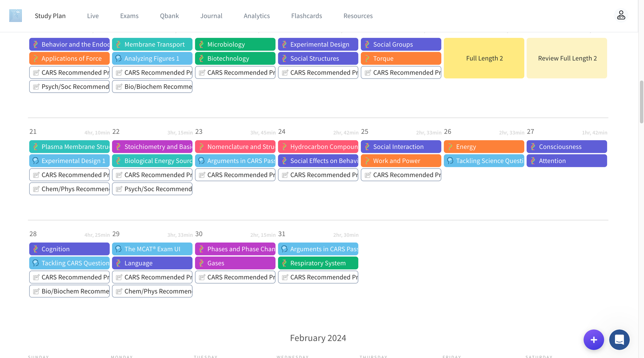Screen dimensions: 644x358
Task: Select the Work and Power lesson
Action: (x=401, y=161)
